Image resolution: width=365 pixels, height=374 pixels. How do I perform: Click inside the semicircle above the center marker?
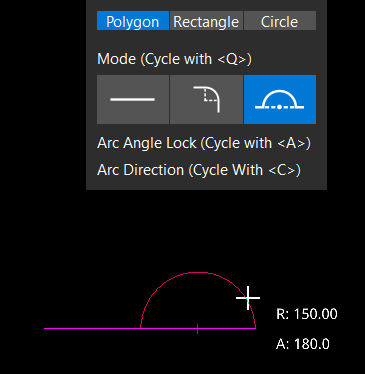(198, 302)
